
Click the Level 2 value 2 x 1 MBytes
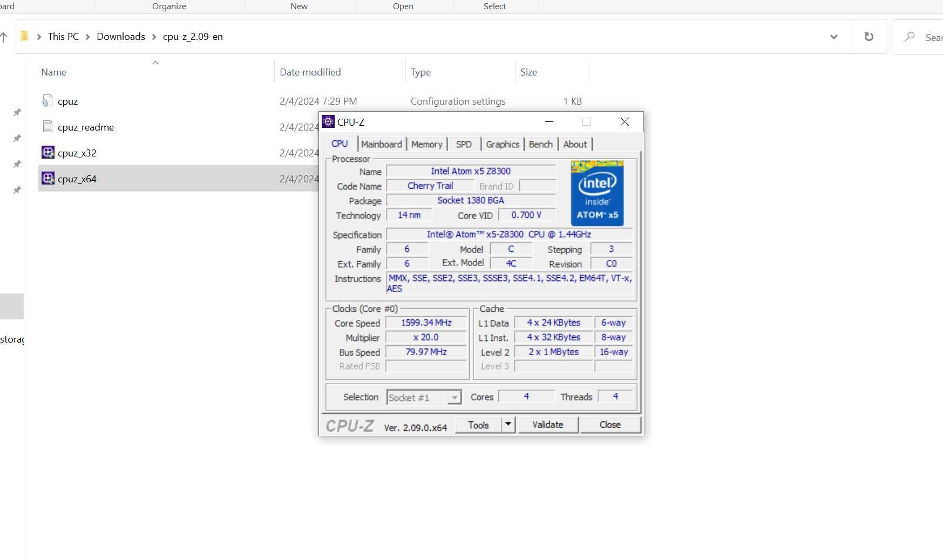click(x=554, y=352)
